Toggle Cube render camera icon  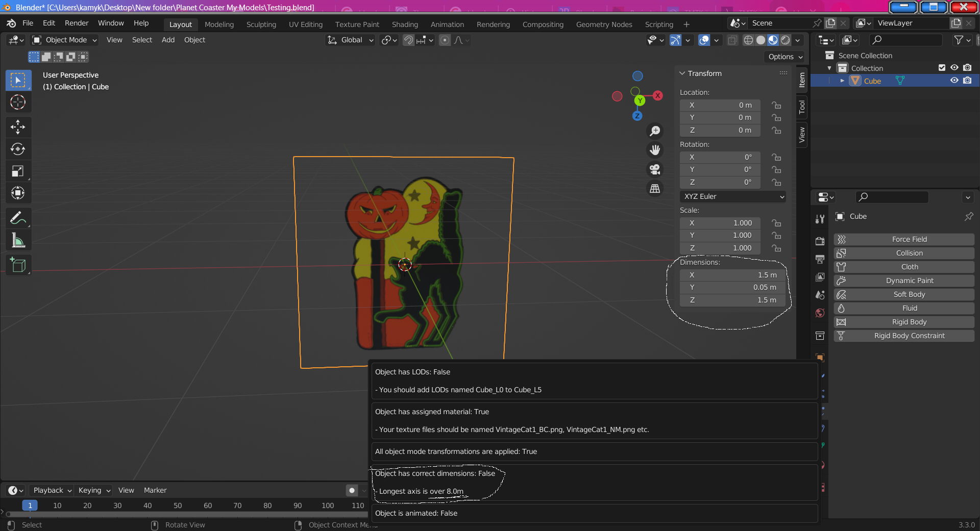coord(967,81)
